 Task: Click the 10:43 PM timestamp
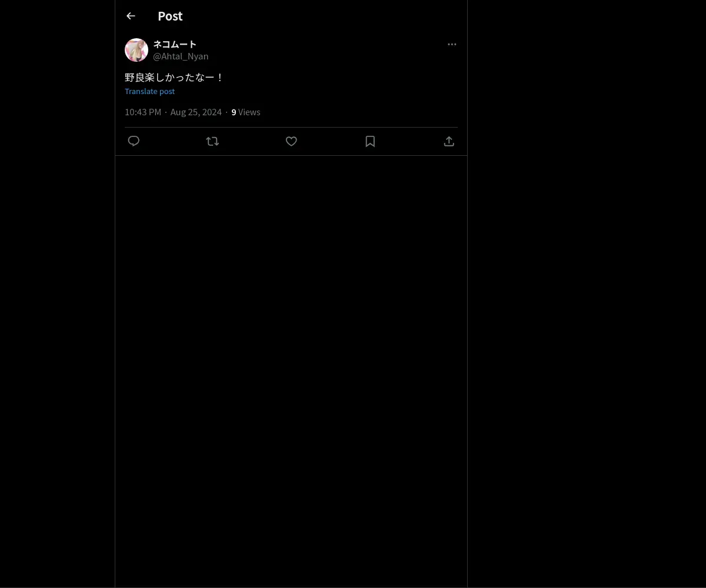point(143,112)
